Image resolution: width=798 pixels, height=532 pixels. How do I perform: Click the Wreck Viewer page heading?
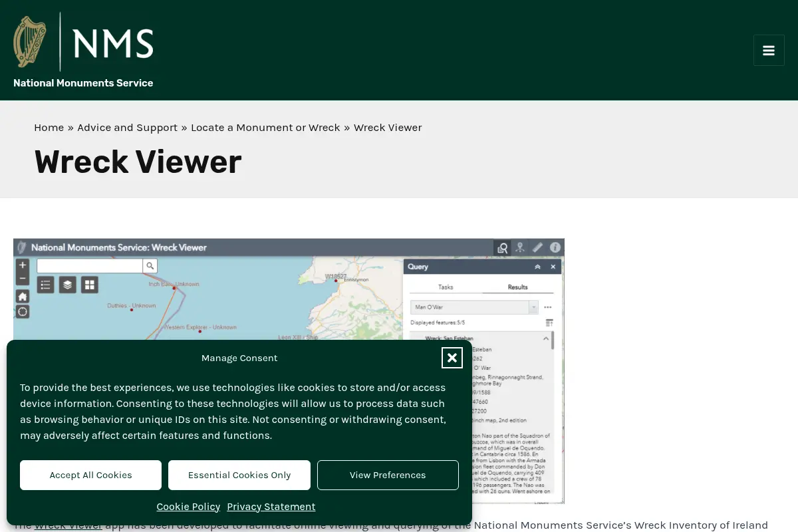[138, 162]
